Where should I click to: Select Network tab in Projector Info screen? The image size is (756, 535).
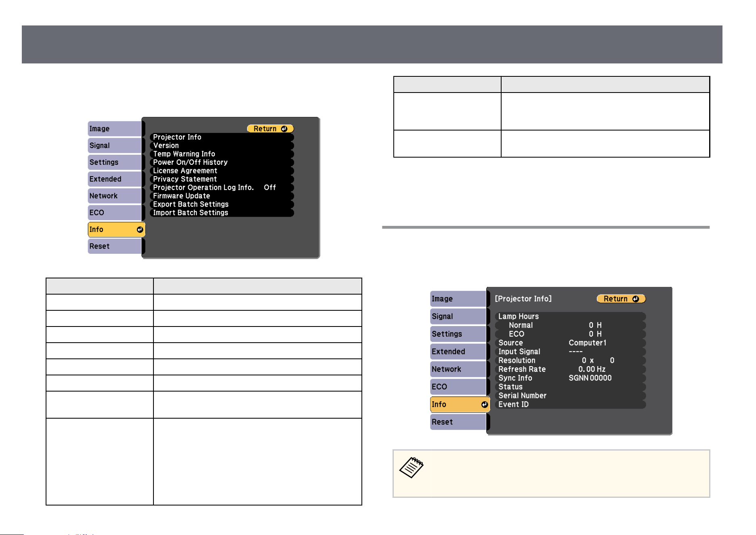[458, 369]
